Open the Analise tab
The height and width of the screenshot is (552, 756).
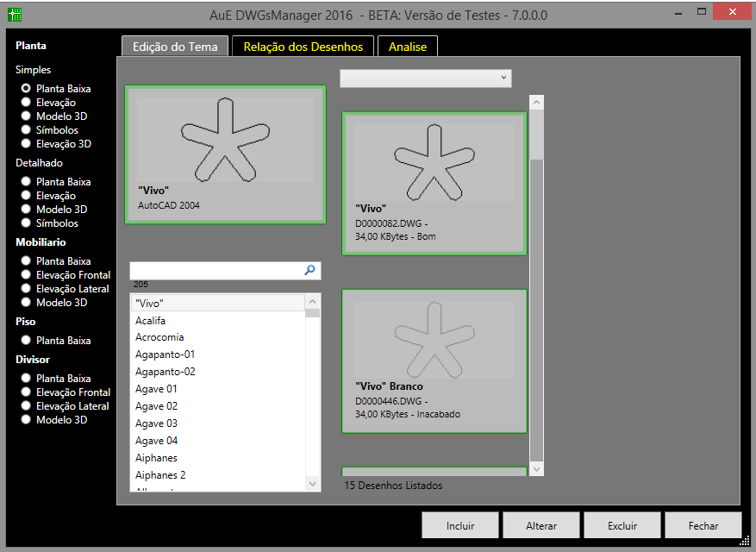[408, 47]
